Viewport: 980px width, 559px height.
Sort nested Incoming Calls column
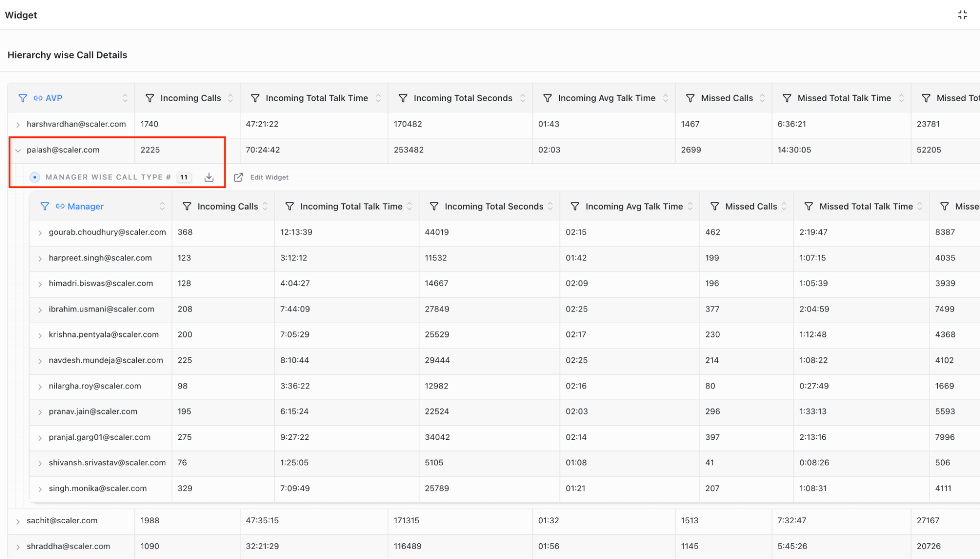click(265, 206)
